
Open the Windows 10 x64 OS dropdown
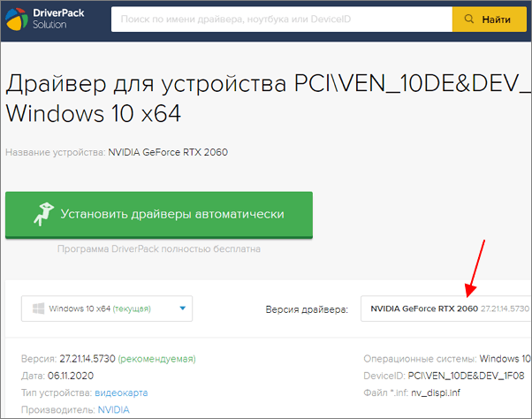[x=107, y=309]
